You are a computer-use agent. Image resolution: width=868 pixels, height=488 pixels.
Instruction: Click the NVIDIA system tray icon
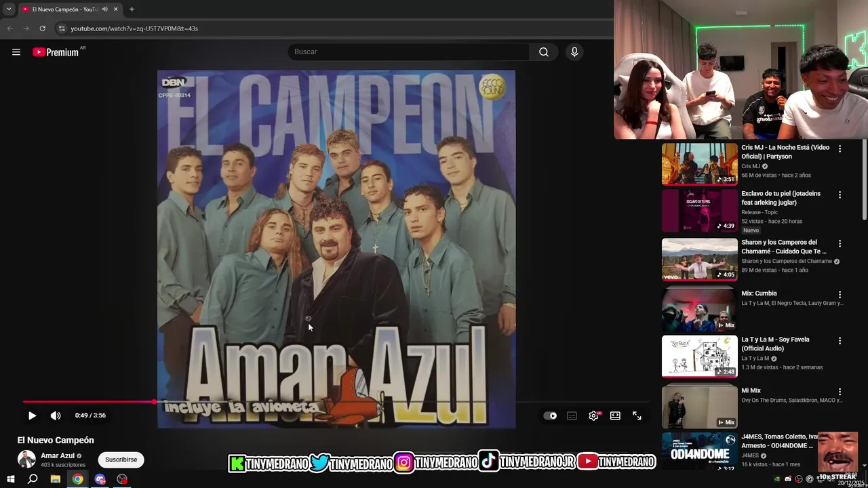pyautogui.click(x=777, y=479)
